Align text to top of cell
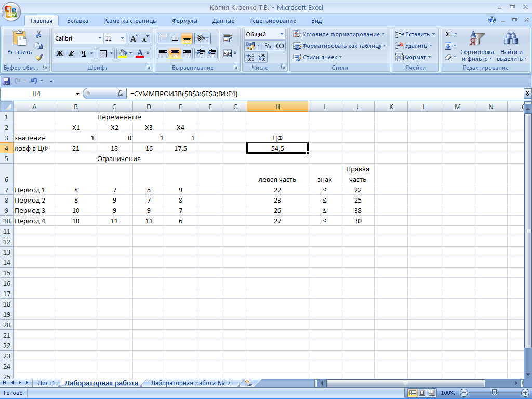 point(163,38)
